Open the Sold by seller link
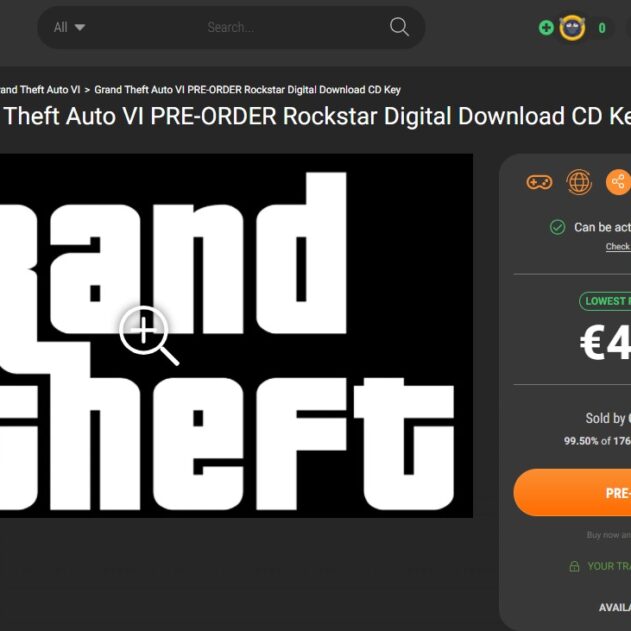This screenshot has width=631, height=631. (608, 418)
